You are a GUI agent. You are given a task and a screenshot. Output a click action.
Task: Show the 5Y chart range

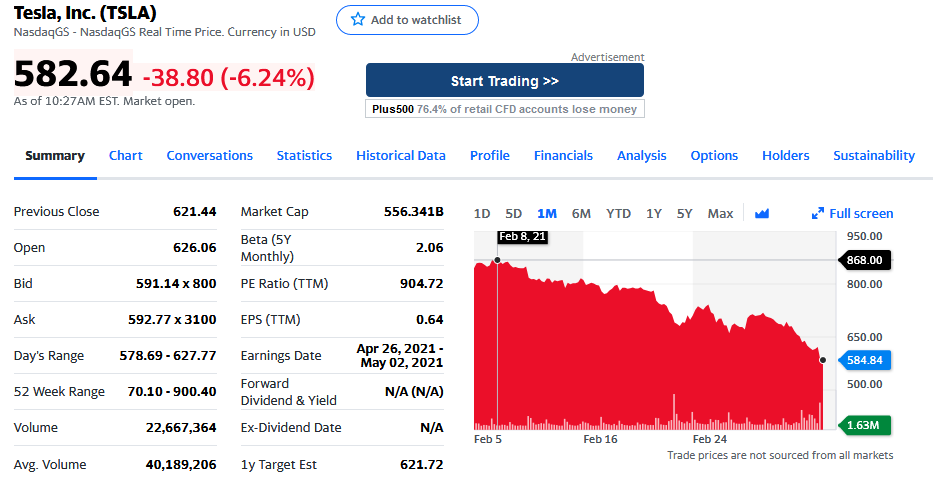(x=685, y=213)
